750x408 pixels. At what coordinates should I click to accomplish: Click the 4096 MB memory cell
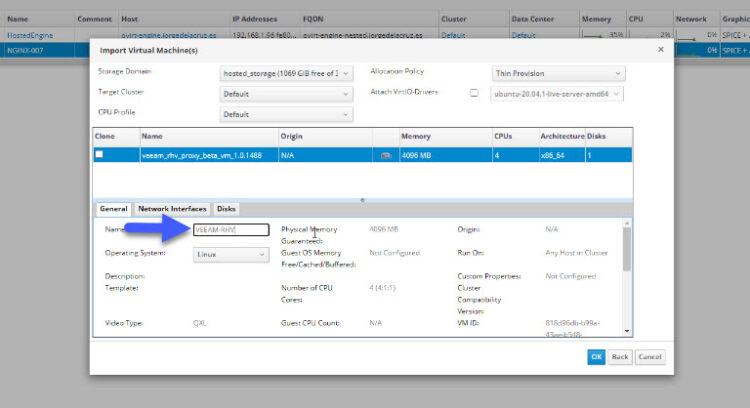click(x=416, y=155)
